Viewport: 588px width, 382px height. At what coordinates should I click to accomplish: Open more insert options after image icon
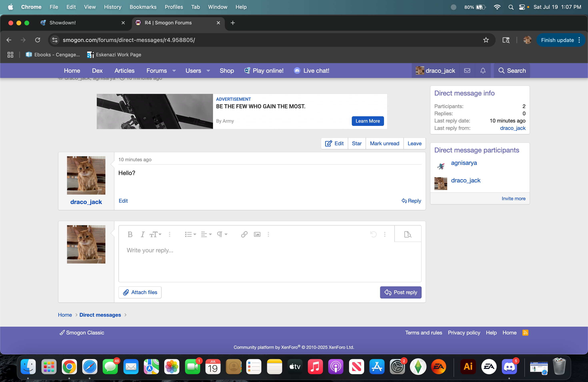[x=268, y=234]
